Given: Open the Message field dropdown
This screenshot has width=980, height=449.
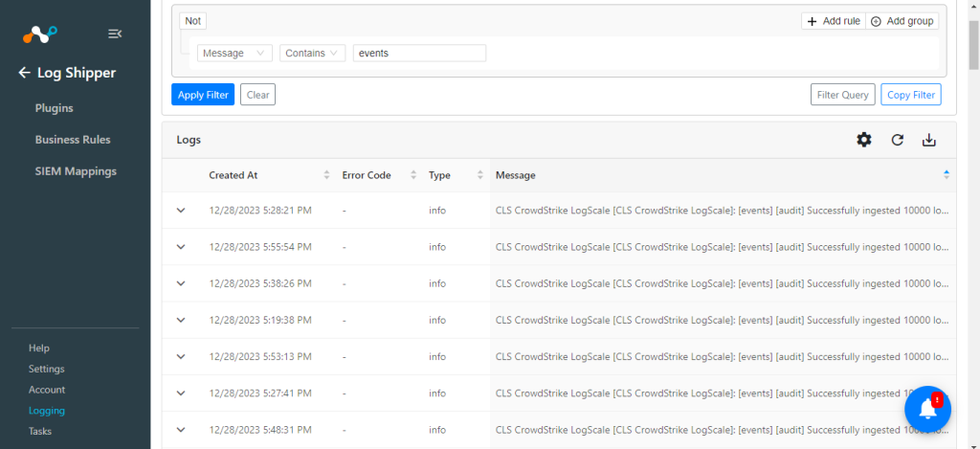Looking at the screenshot, I should click(234, 54).
